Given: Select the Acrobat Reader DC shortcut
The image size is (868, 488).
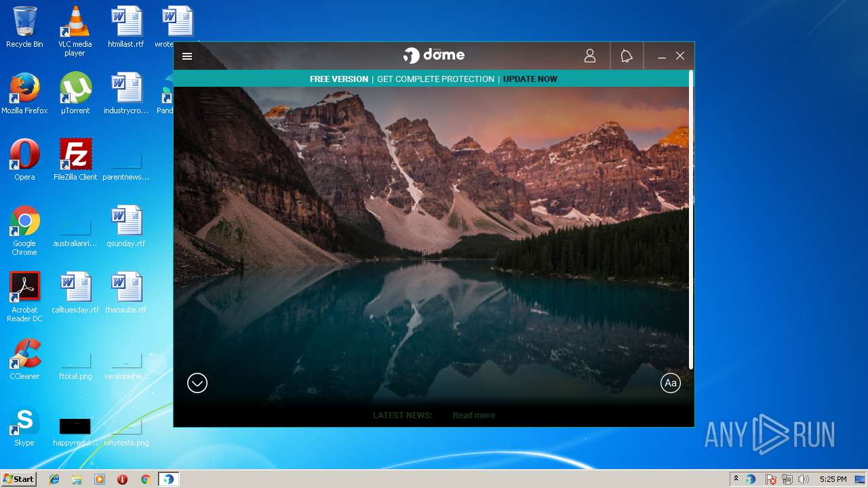Looking at the screenshot, I should 24,297.
